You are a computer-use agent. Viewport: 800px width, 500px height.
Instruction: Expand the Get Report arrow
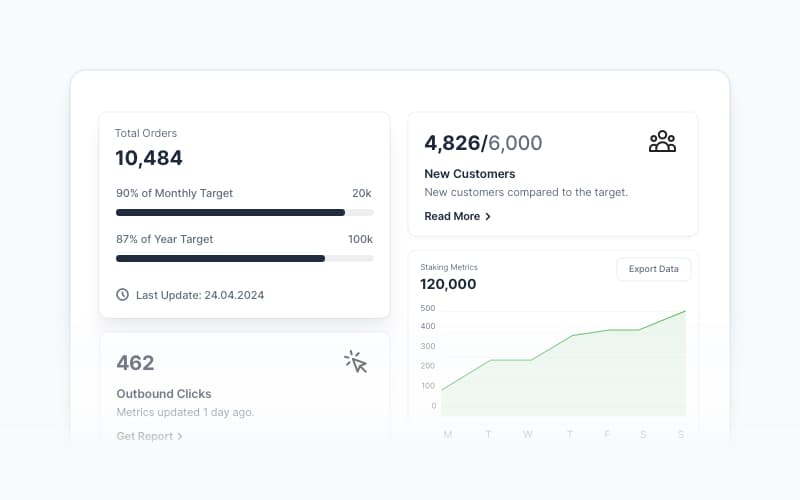click(180, 436)
